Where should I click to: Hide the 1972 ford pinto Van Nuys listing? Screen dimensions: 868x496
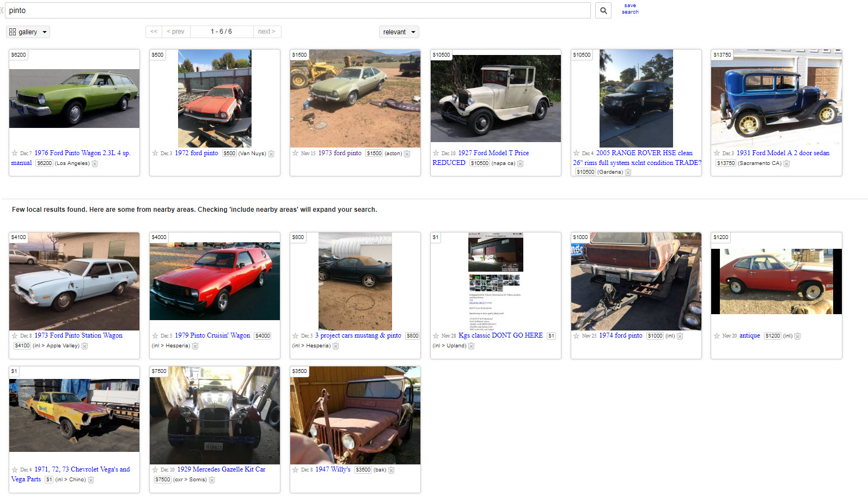pos(271,154)
